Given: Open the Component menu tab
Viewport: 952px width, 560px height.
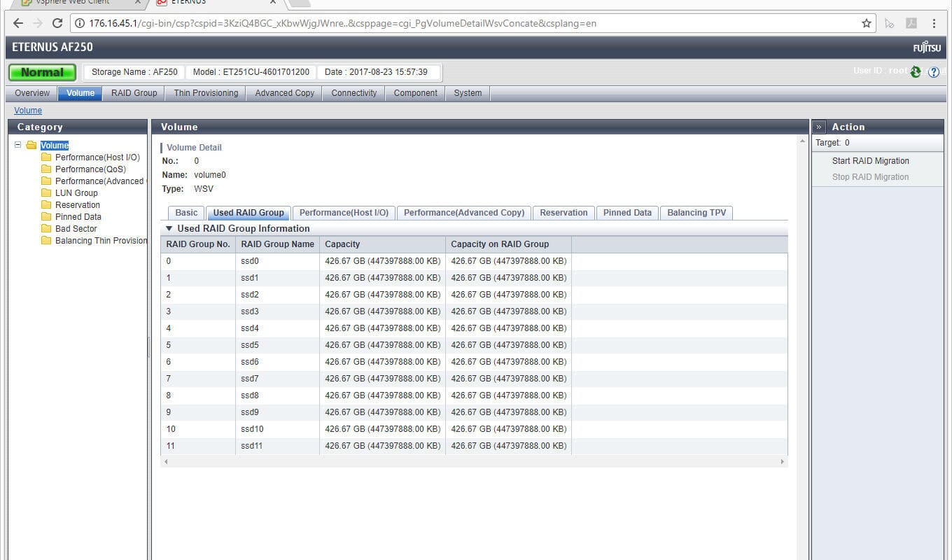Looking at the screenshot, I should click(x=415, y=93).
